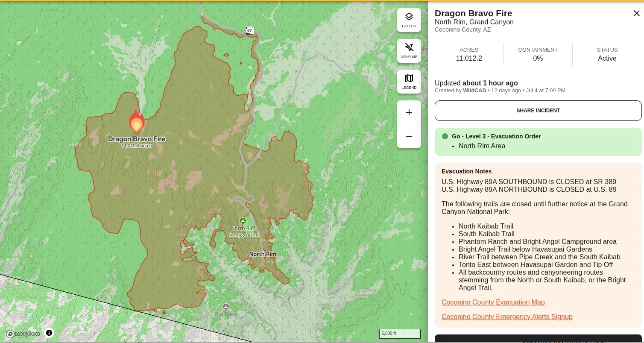Show the map Legend

(x=409, y=82)
